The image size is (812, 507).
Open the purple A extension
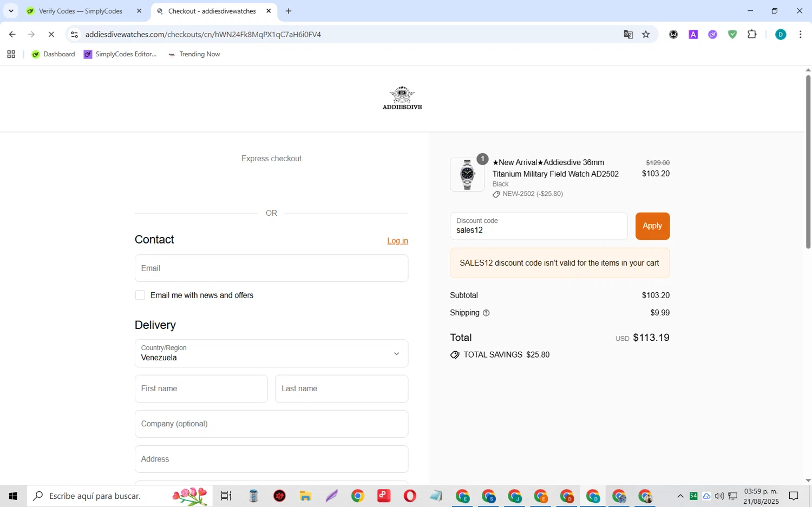[x=693, y=34]
